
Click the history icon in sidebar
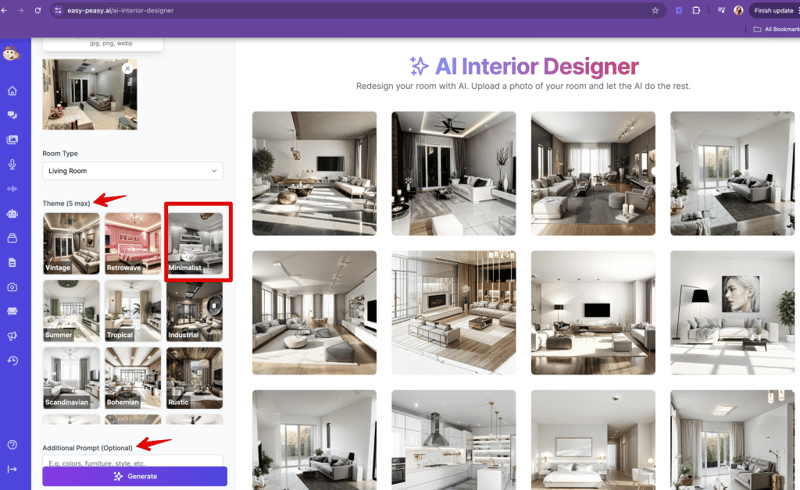click(x=13, y=360)
